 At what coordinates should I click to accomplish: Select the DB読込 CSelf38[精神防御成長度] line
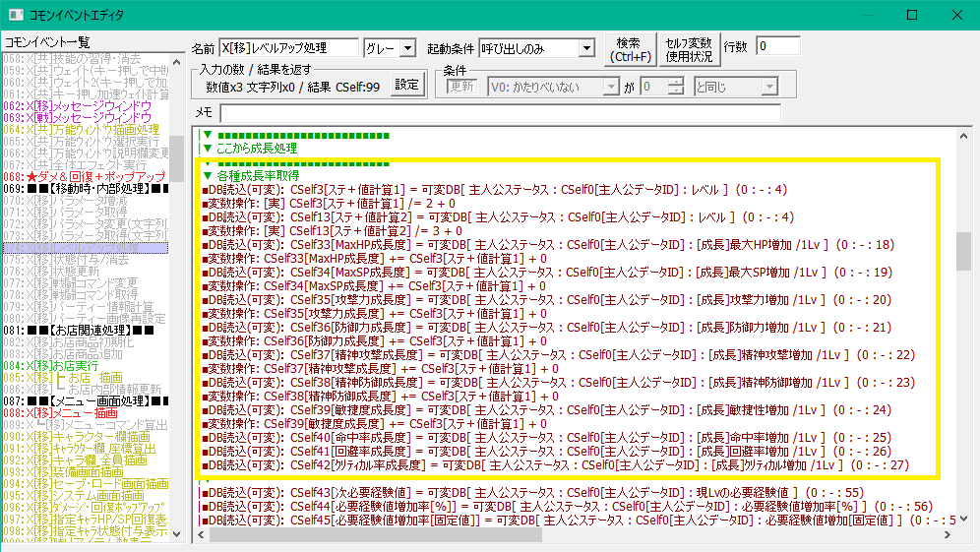tap(558, 382)
